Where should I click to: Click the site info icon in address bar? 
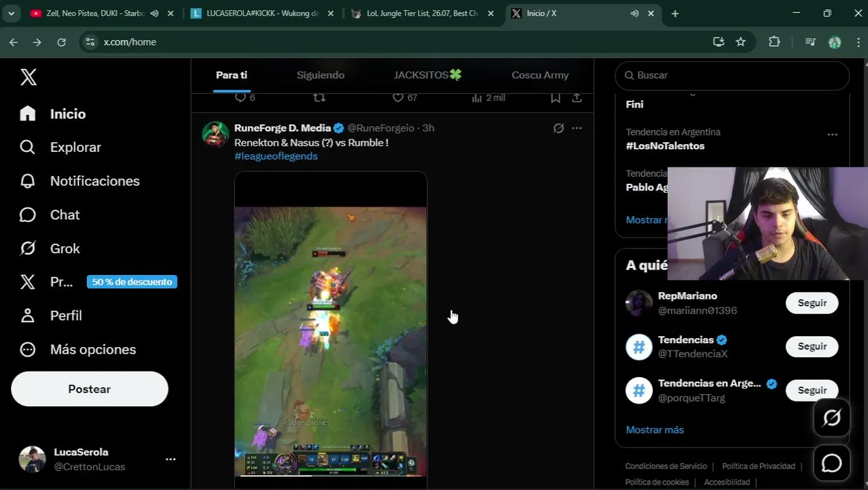pos(90,42)
